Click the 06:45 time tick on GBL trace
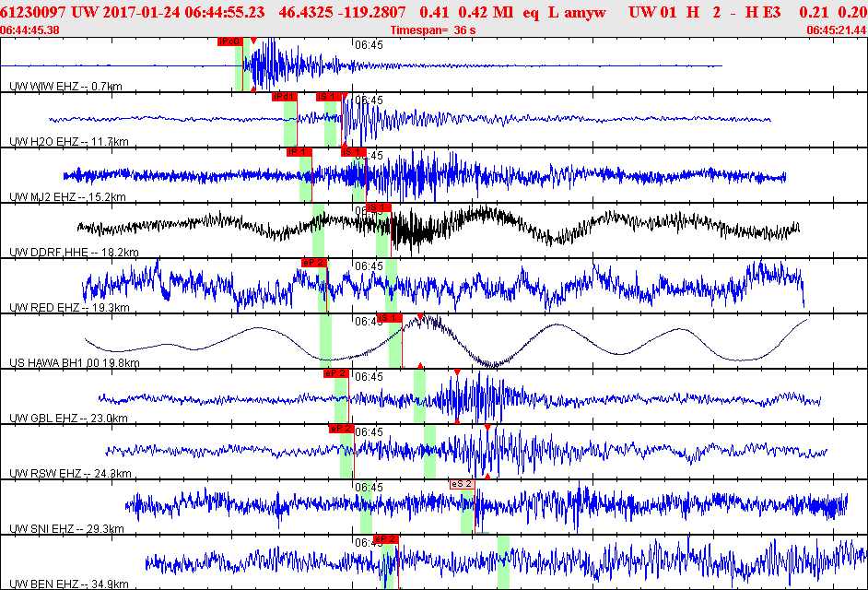Viewport: 868px width, 590px height. [x=369, y=377]
